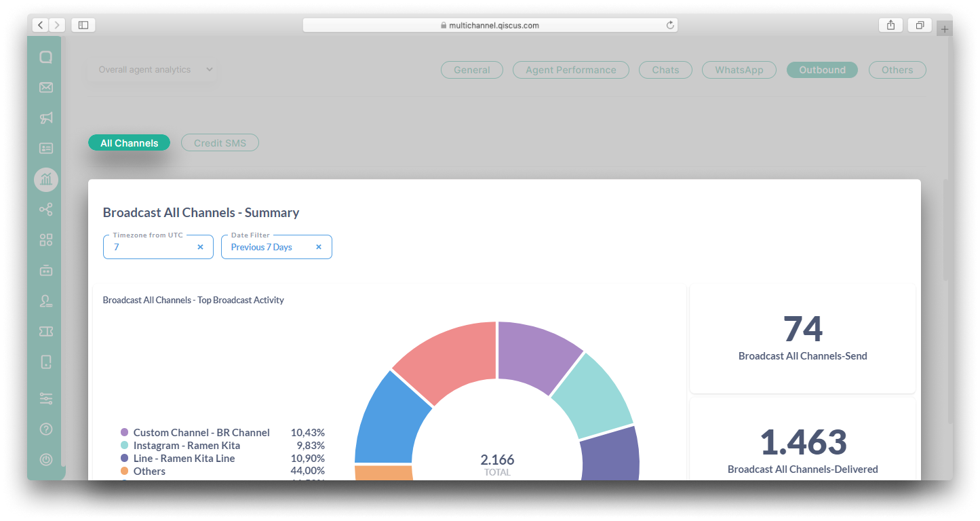Expand Overall agent analytics dropdown
980x521 pixels.
point(153,69)
